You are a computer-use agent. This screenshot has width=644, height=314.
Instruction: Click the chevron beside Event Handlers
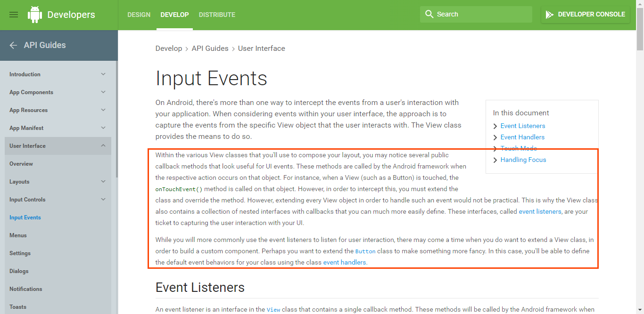point(495,137)
